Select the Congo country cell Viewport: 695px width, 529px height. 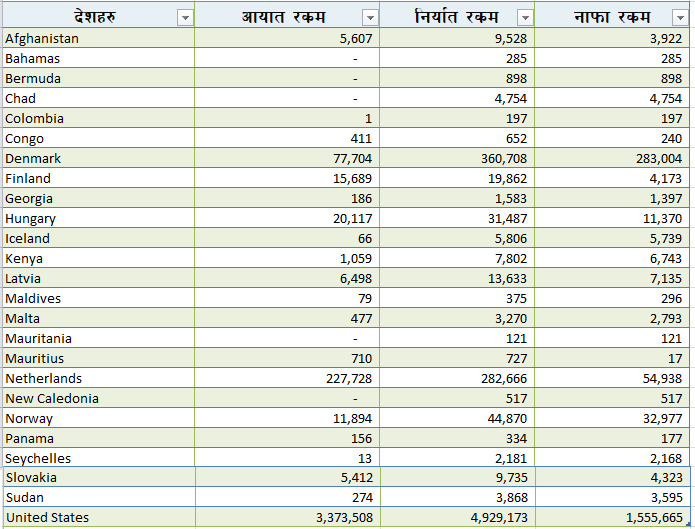click(99, 138)
